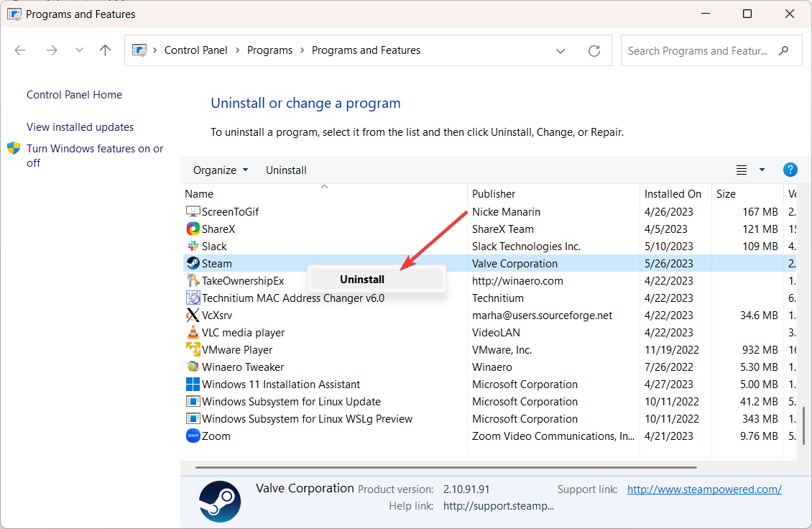Click the horizontal scrollbar of the list
The height and width of the screenshot is (529, 812).
446,467
